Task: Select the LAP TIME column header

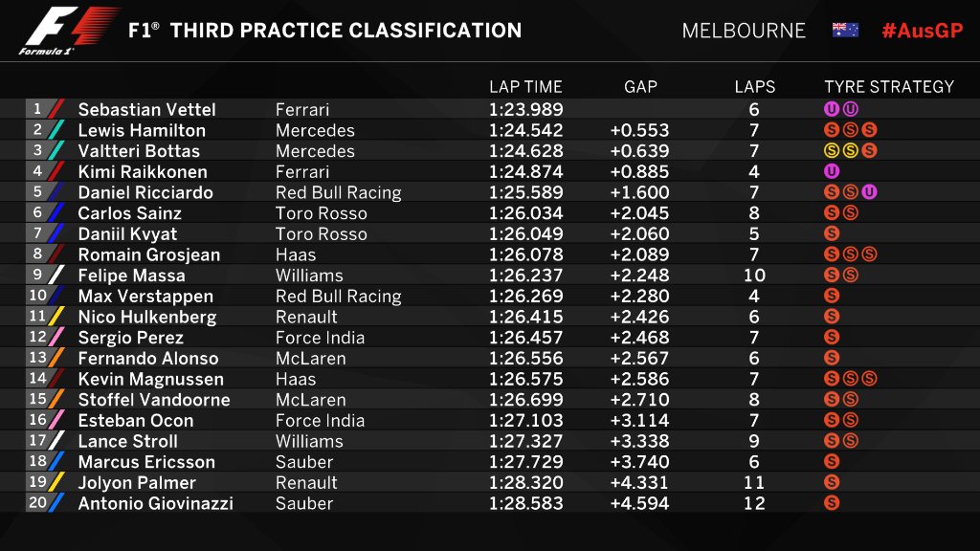Action: (x=525, y=87)
